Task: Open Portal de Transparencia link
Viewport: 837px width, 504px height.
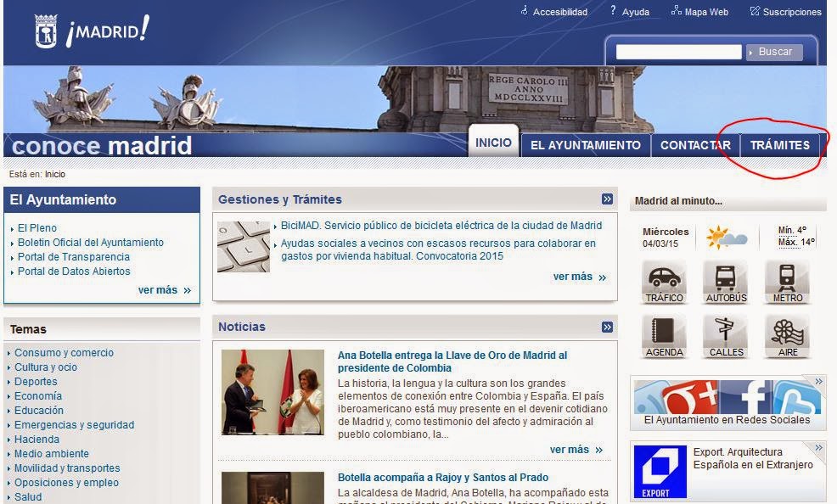Action: 74,256
